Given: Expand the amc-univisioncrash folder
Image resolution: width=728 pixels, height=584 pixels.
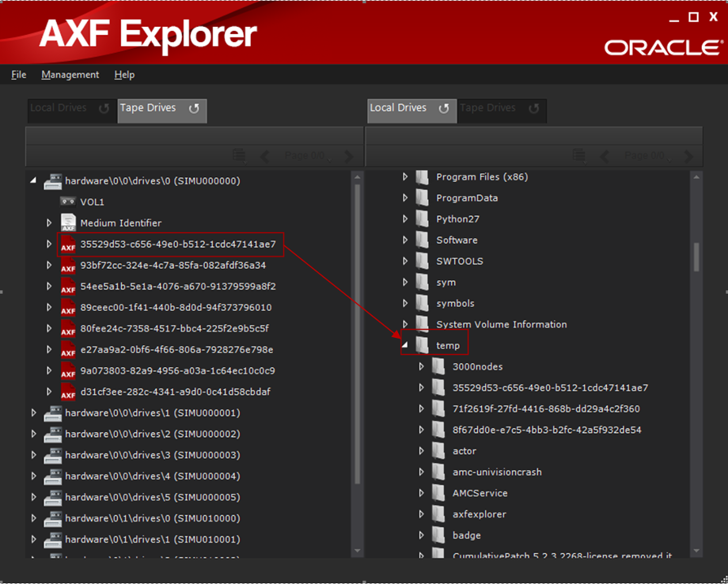Looking at the screenshot, I should (422, 472).
